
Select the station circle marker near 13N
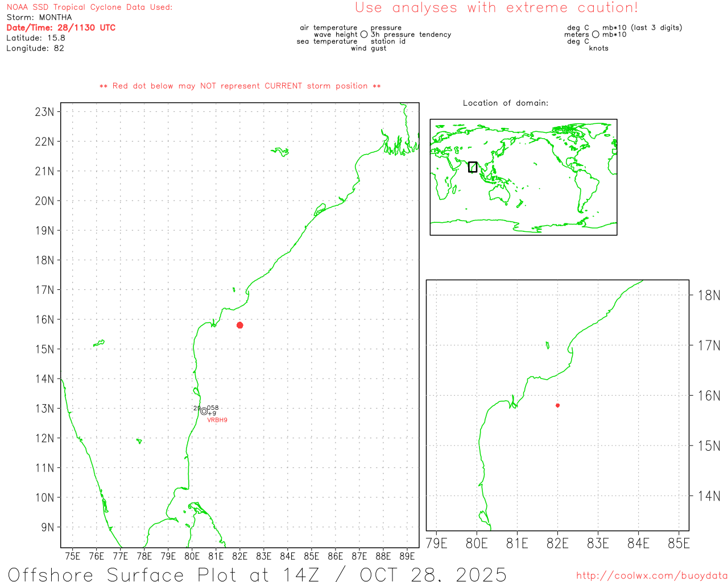tap(204, 411)
